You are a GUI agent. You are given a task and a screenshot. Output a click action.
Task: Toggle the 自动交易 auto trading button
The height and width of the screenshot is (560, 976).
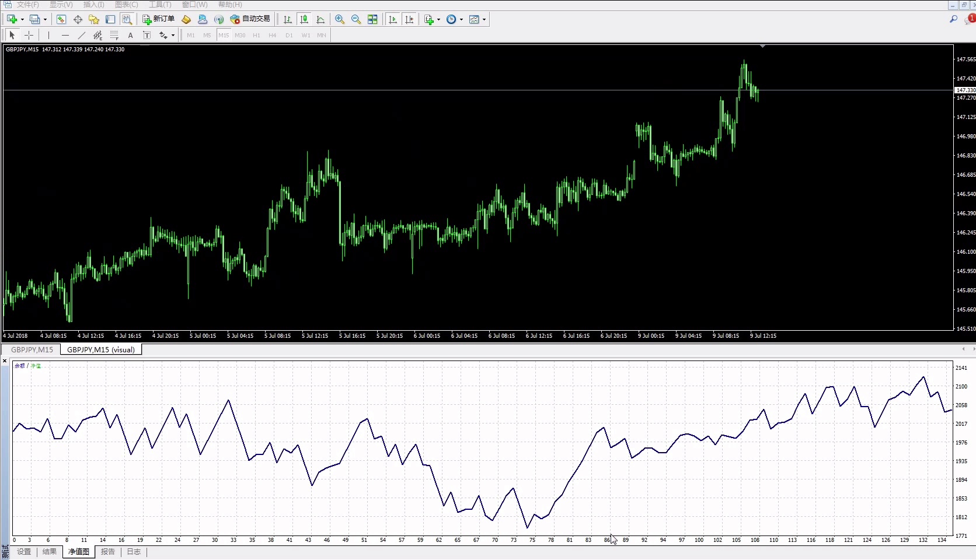click(250, 19)
